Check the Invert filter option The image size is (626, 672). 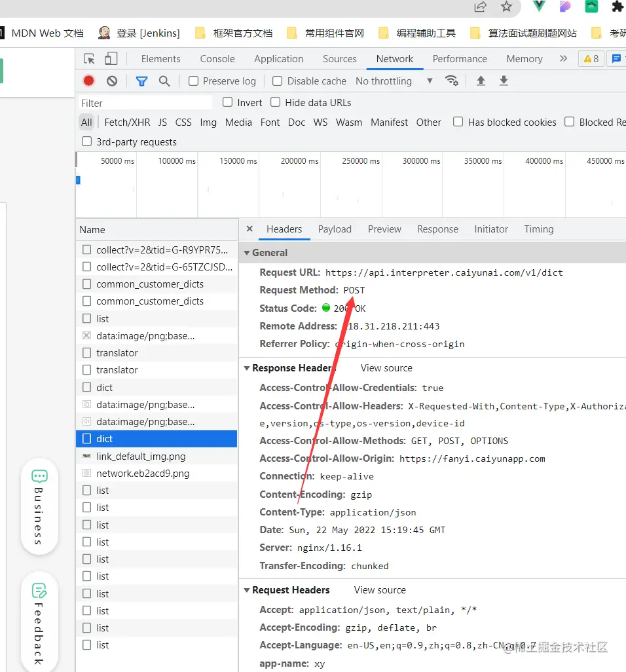[227, 102]
